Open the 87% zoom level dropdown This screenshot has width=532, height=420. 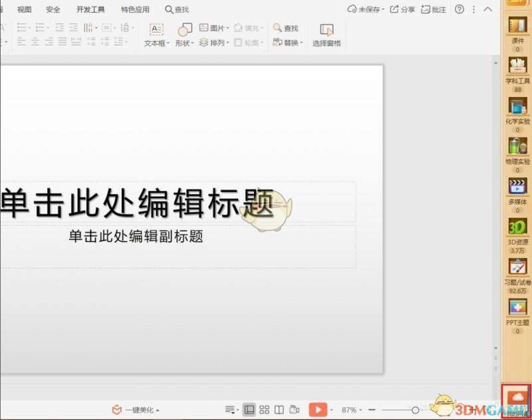(350, 410)
